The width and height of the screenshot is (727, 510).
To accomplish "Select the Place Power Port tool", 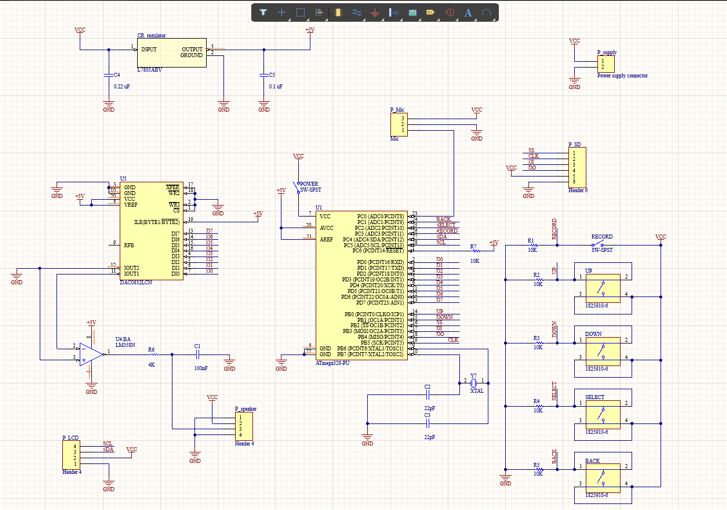I will coord(375,13).
